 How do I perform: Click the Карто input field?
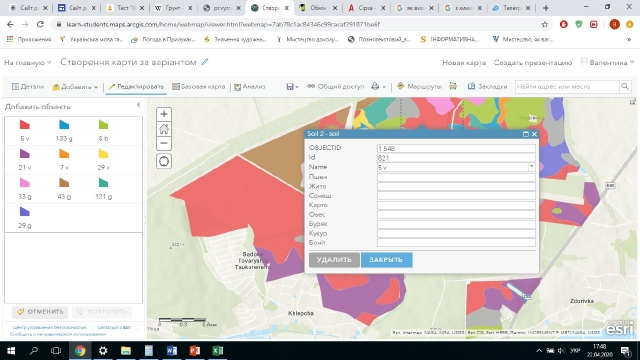coord(456,205)
